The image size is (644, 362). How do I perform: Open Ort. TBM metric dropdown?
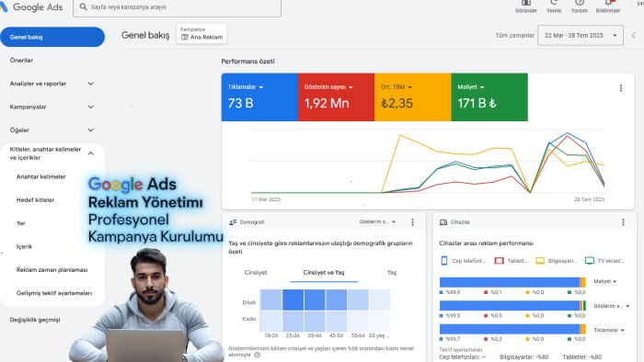(x=397, y=87)
